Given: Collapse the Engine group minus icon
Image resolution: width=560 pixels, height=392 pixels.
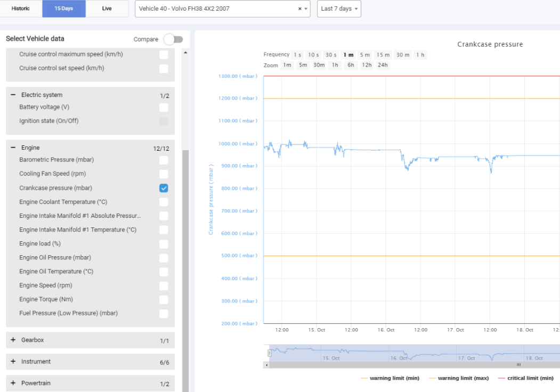Looking at the screenshot, I should point(13,148).
